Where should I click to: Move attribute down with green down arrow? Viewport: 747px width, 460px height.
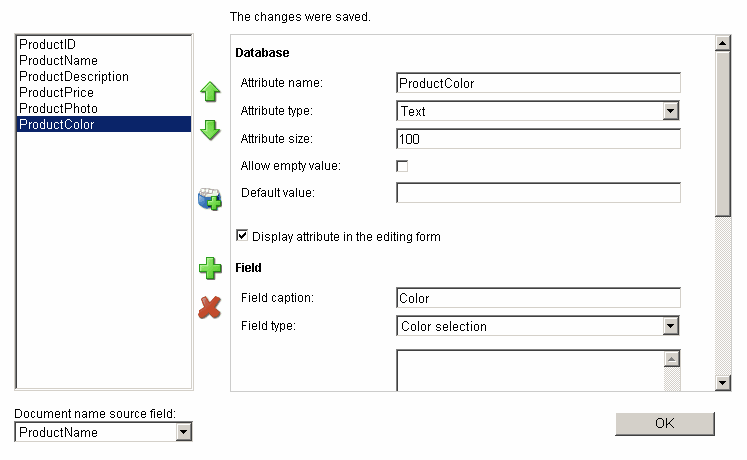coord(210,130)
